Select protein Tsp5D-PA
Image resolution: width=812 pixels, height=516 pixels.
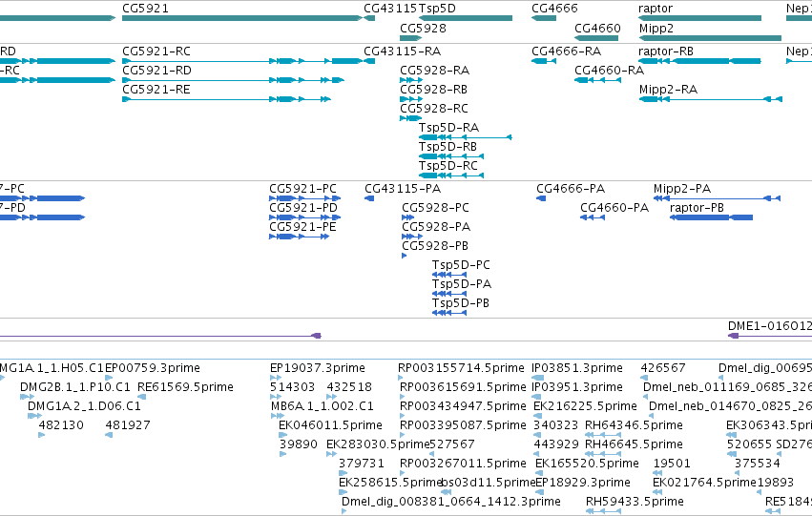coord(449,294)
